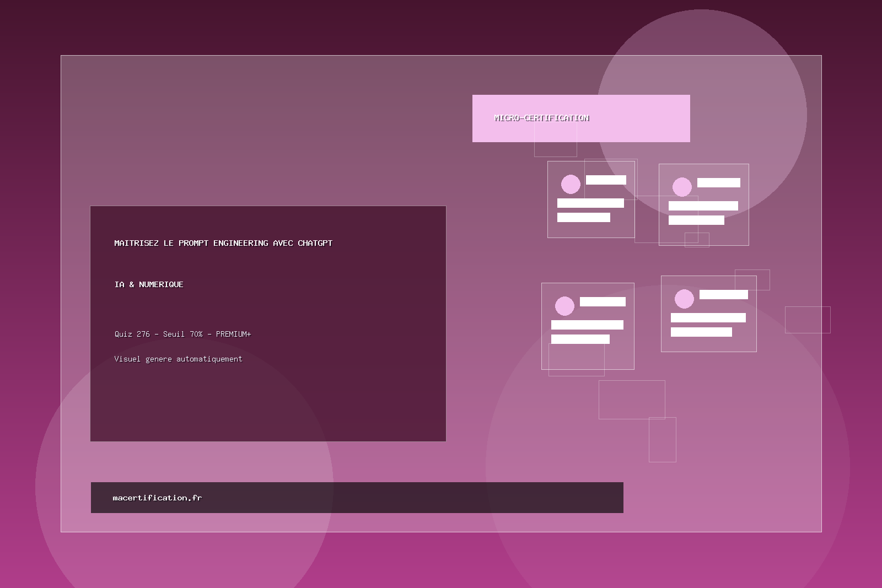Click the pink avatar circle in top-right profile card

682,187
